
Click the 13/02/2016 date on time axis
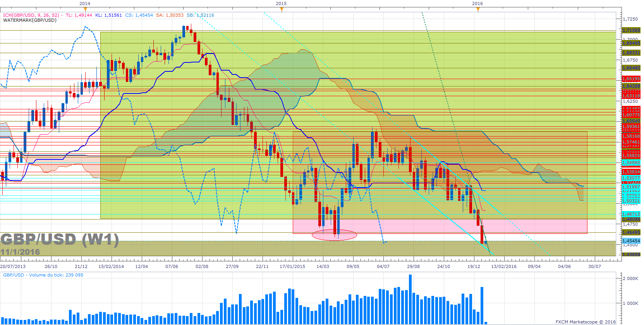click(504, 266)
